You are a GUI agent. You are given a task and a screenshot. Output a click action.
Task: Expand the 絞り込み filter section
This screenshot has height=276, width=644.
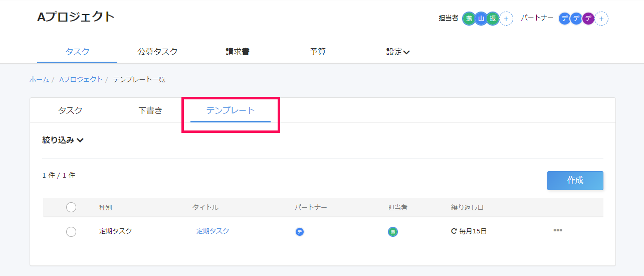click(x=63, y=140)
